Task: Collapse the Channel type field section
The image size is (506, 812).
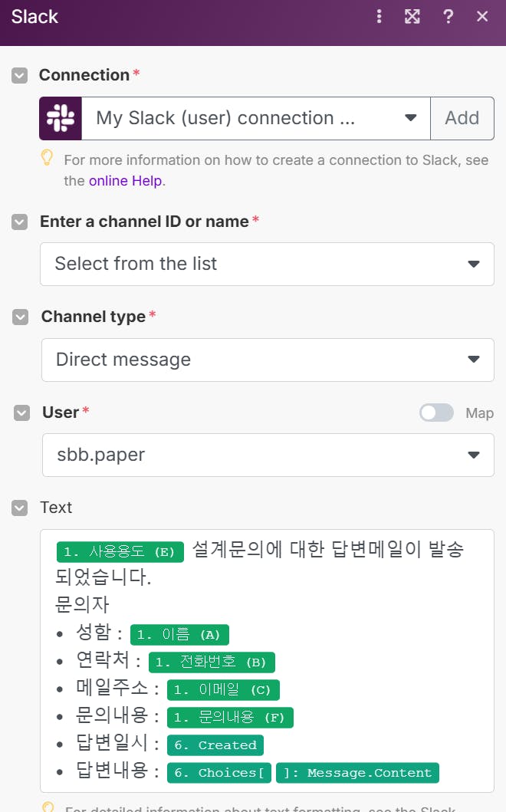Action: 21,317
